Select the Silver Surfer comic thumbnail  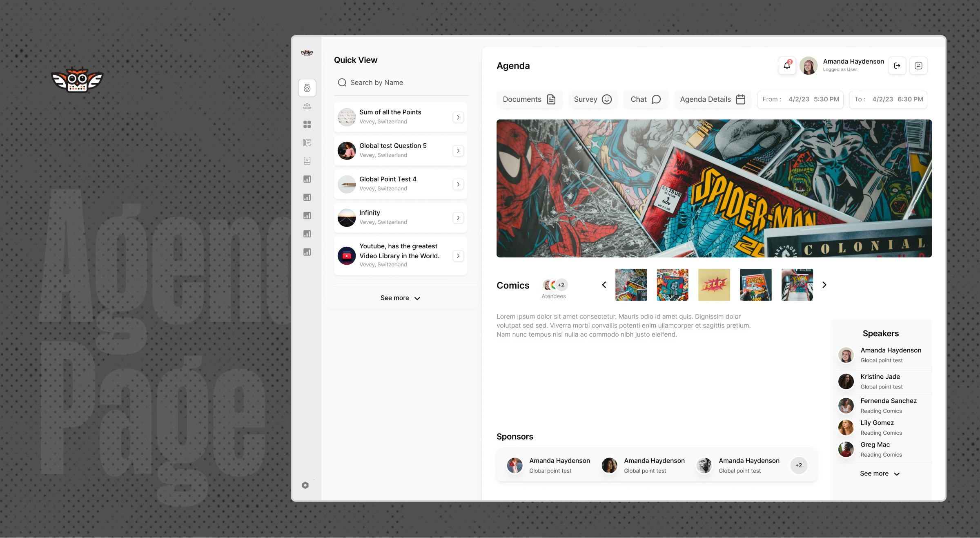(x=756, y=285)
